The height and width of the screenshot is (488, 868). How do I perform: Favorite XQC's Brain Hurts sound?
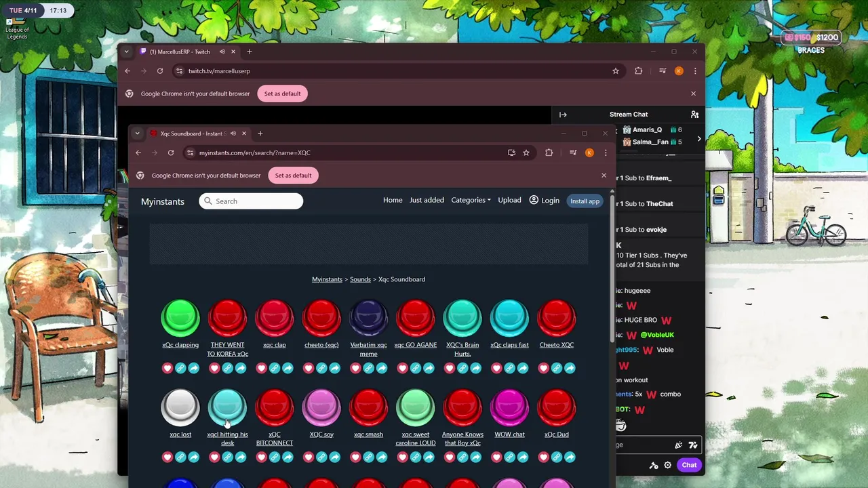[x=450, y=368]
